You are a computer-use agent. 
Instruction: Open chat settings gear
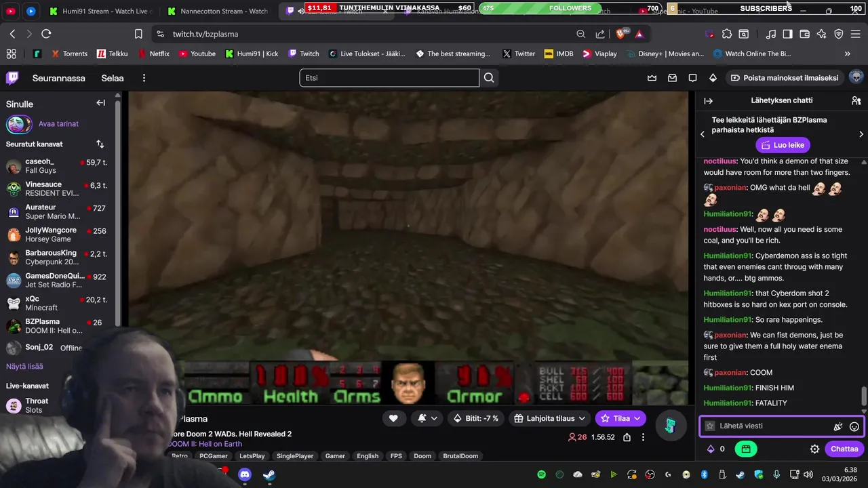click(x=814, y=449)
